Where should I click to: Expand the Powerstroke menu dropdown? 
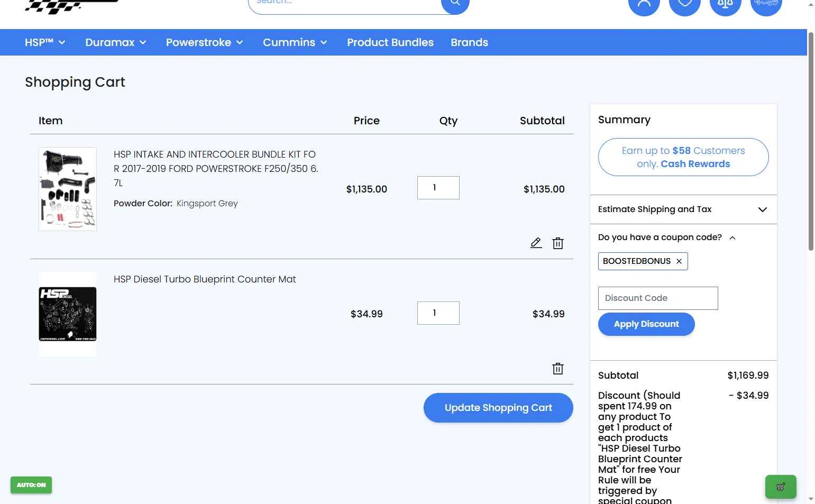(x=204, y=42)
